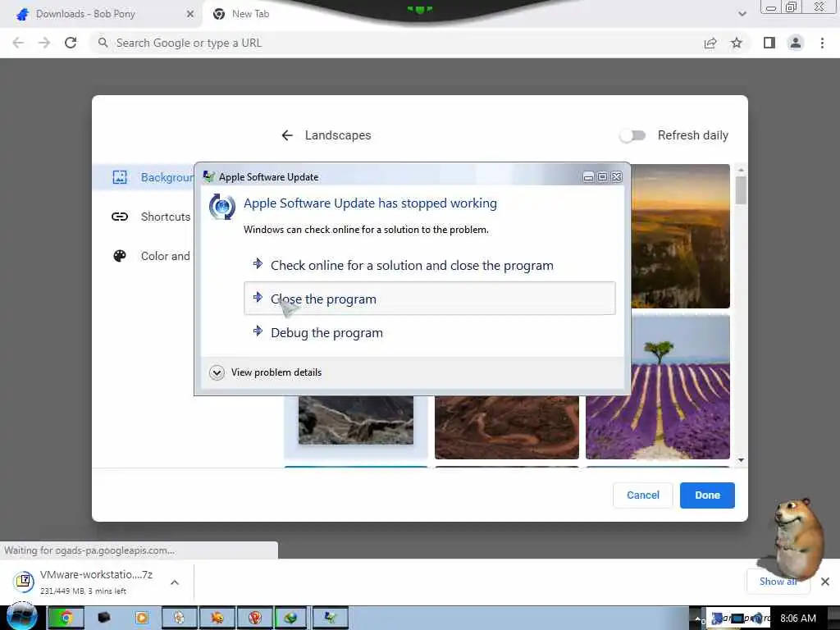The width and height of the screenshot is (840, 630).
Task: Click the Apple Software Update taskbar icon
Action: [330, 619]
